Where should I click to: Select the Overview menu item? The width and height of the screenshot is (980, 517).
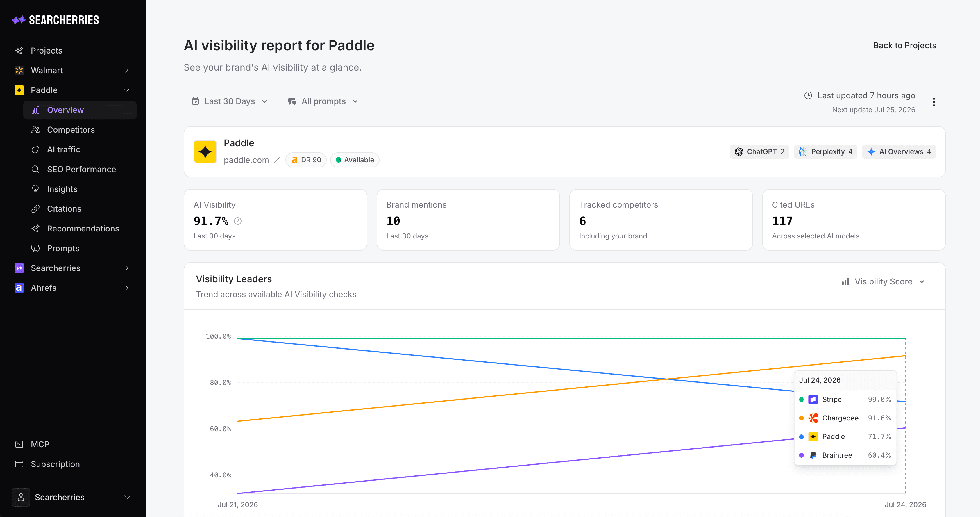point(80,110)
